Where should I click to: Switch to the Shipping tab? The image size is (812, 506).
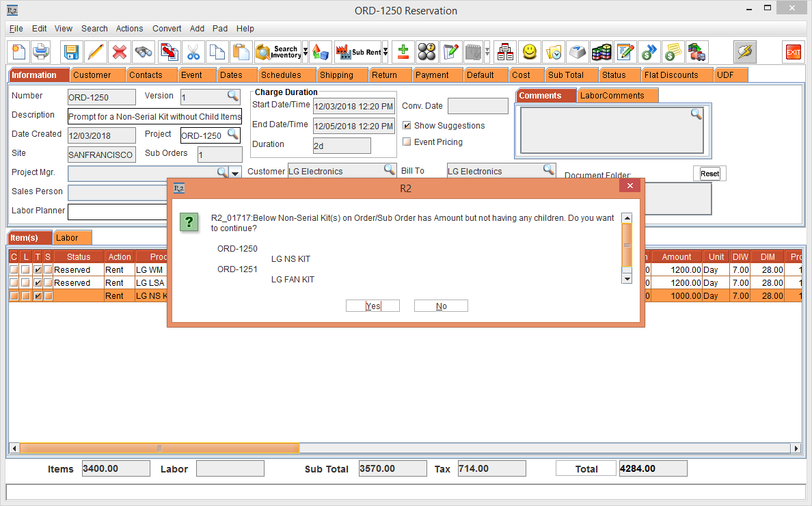pos(341,75)
